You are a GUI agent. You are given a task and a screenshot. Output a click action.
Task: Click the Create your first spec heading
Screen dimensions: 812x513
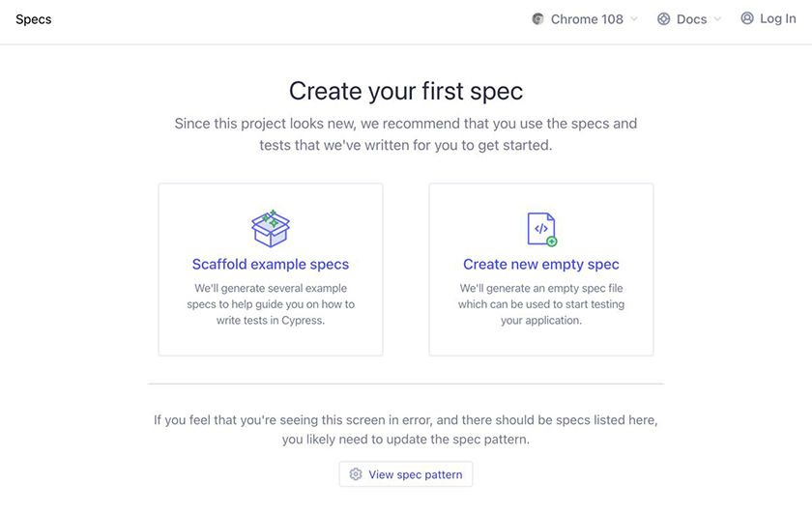(x=406, y=91)
